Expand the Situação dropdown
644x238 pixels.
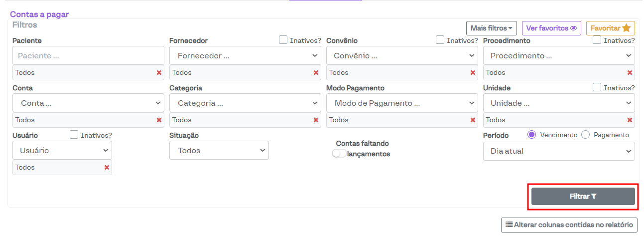pyautogui.click(x=219, y=151)
